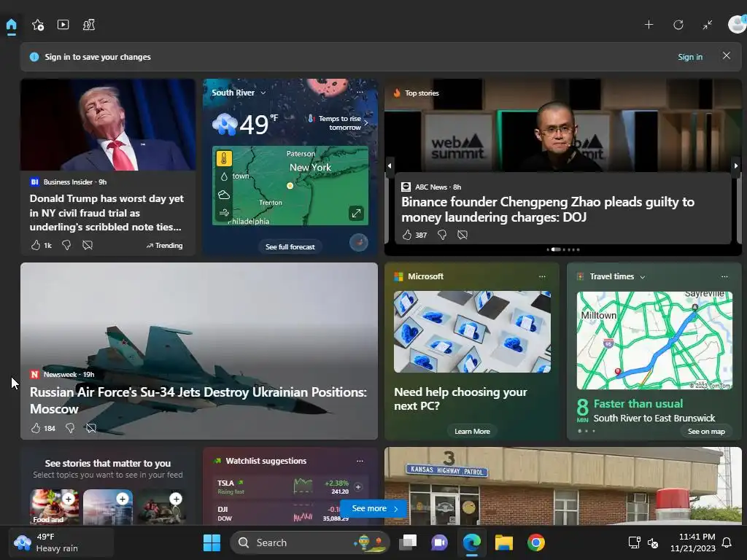Dislike the ABC News Binance story
This screenshot has height=560, width=747.
point(441,235)
